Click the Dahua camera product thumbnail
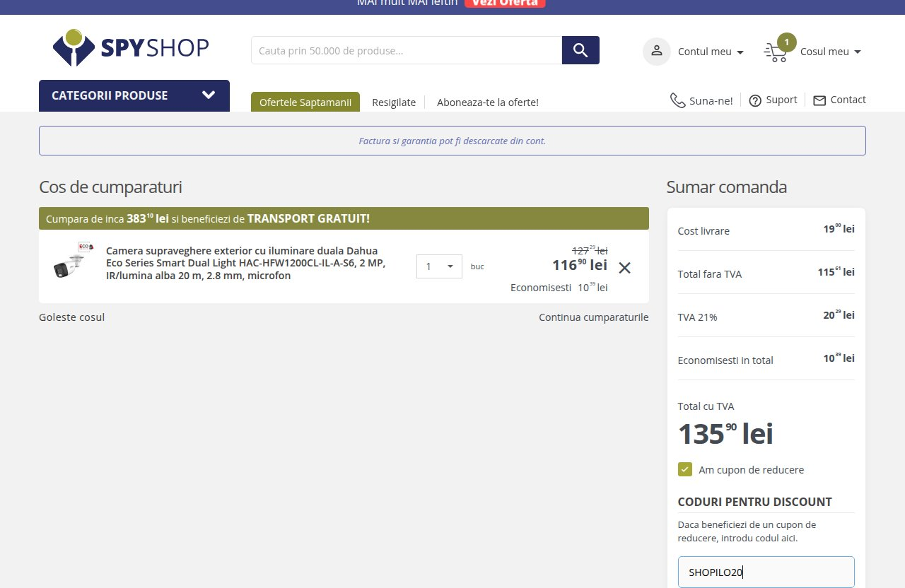This screenshot has width=905, height=588. [x=73, y=261]
